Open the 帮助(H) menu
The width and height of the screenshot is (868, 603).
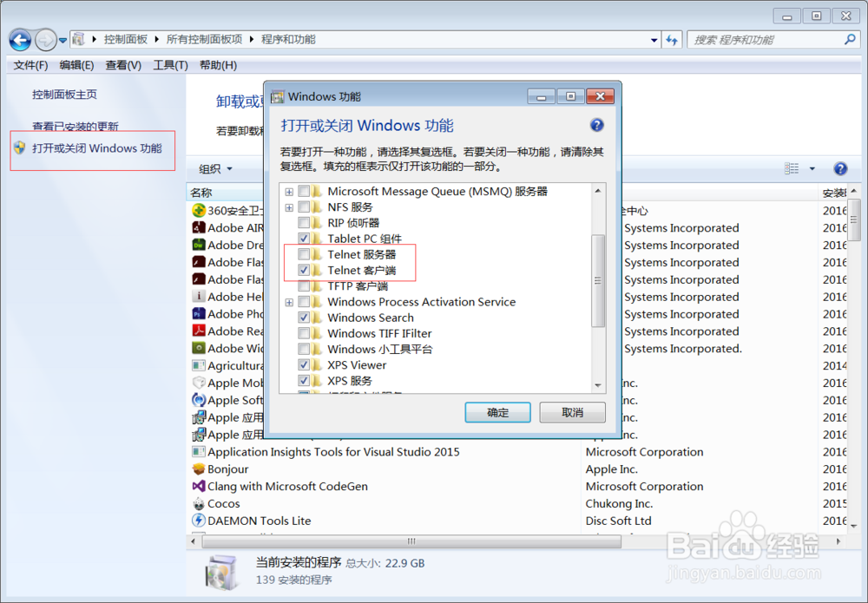point(218,65)
